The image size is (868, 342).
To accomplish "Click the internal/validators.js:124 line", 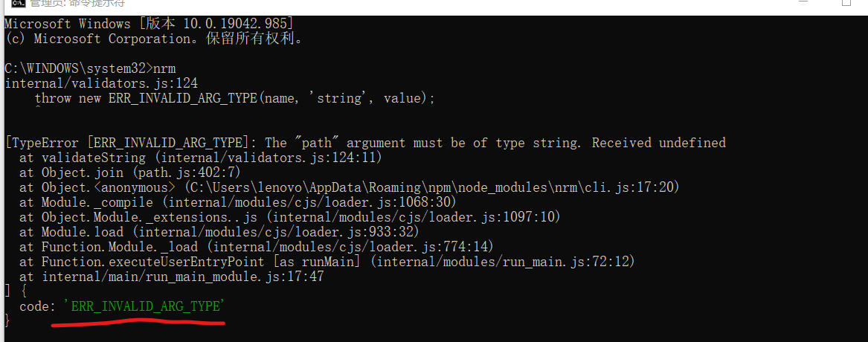I will pos(101,83).
